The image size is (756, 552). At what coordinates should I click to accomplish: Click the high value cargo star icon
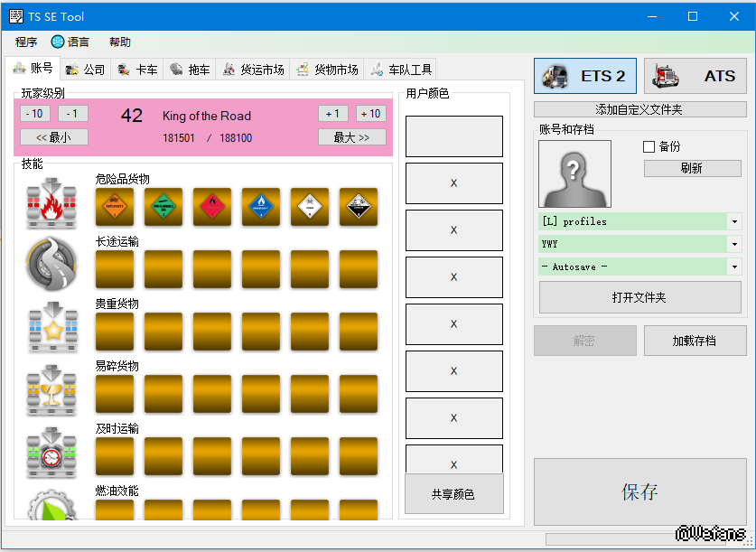click(x=52, y=327)
